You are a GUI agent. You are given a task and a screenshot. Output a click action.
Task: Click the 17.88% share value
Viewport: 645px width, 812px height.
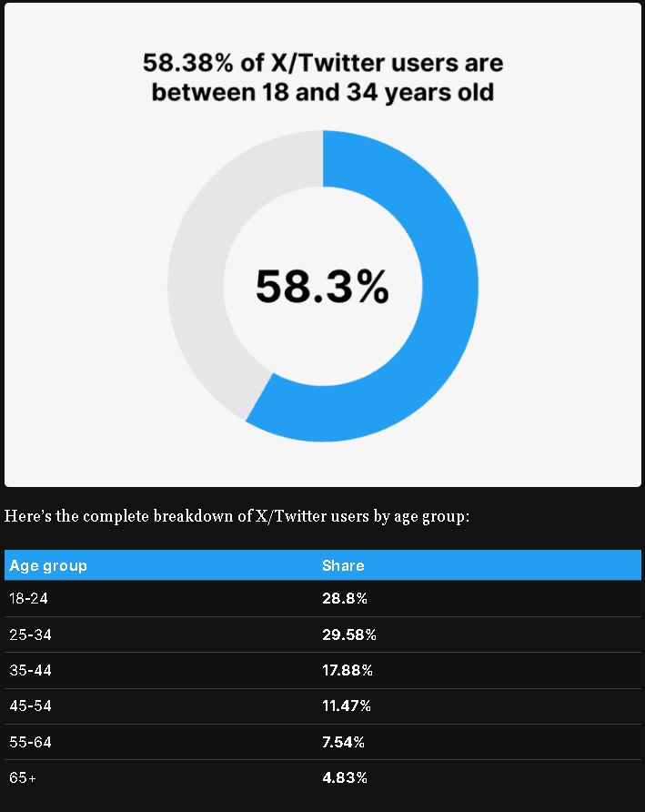point(348,670)
